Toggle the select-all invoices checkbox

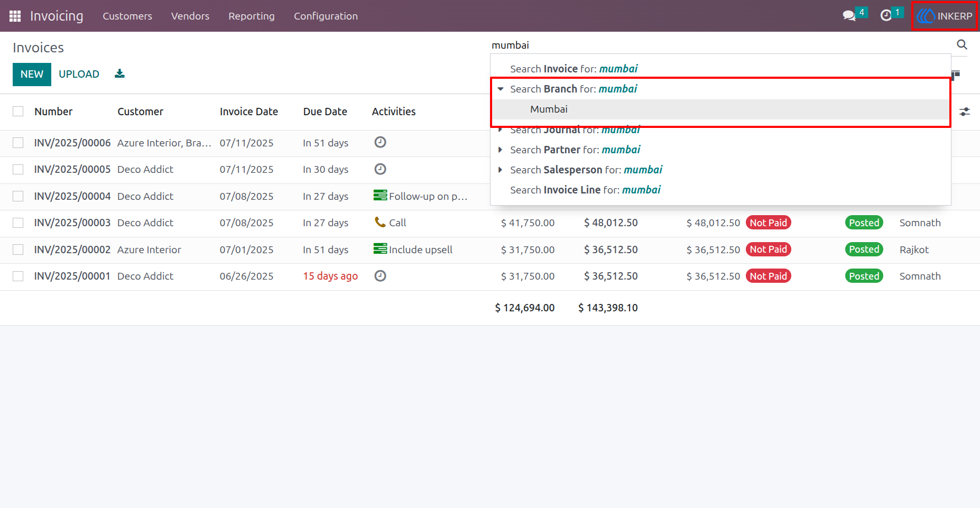click(x=18, y=111)
